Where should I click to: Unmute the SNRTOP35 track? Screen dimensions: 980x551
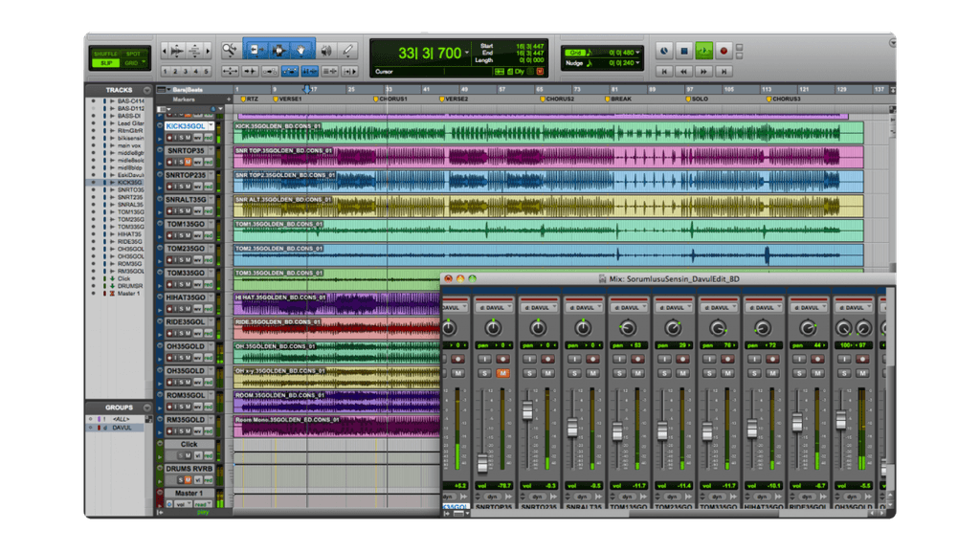(x=189, y=160)
